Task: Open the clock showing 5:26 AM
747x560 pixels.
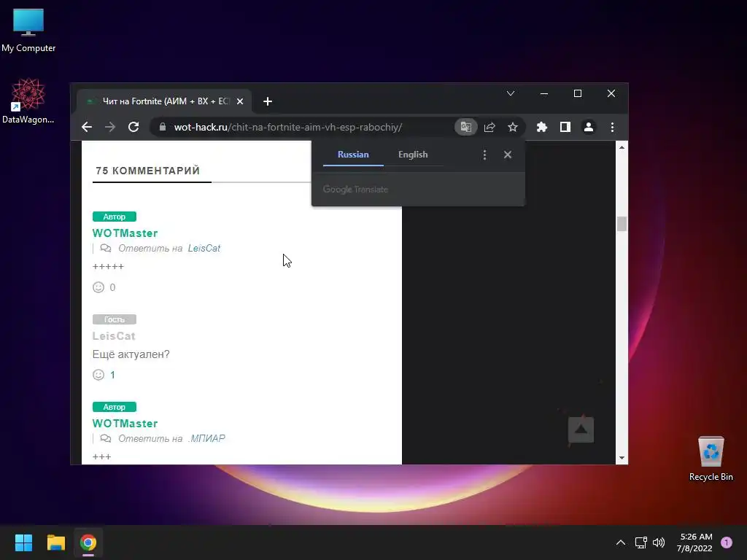Action: tap(695, 542)
